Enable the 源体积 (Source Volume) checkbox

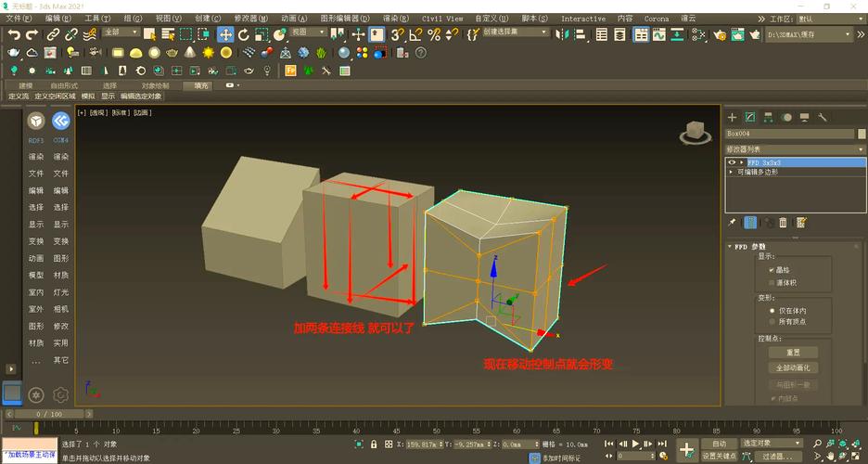coord(772,282)
